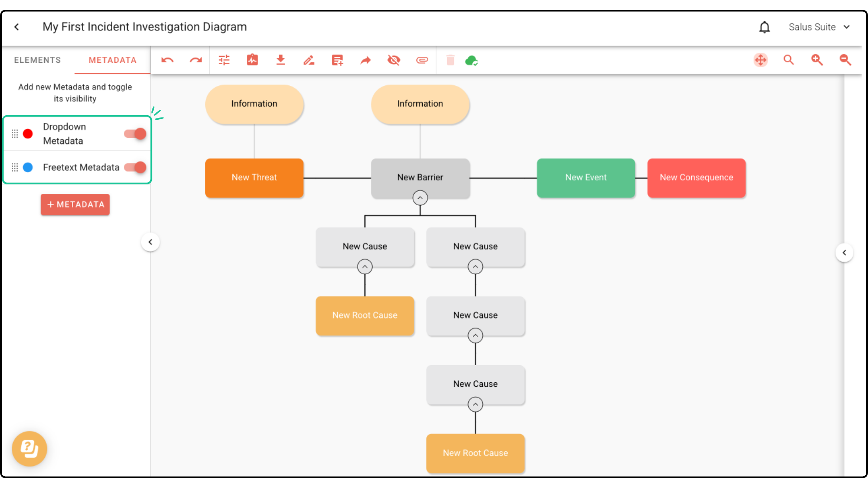Screen dimensions: 868x488
Task: Click the zoom in magnifier icon
Action: coord(817,60)
